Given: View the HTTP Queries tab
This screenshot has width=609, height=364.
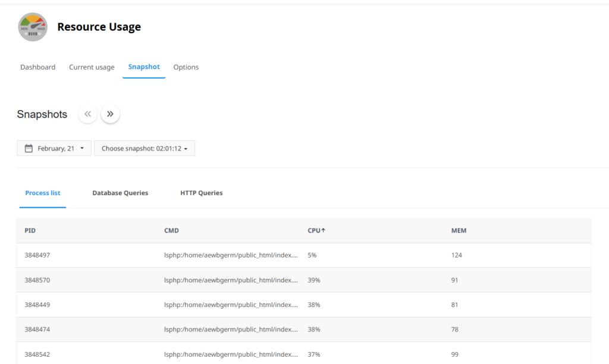Looking at the screenshot, I should point(202,193).
